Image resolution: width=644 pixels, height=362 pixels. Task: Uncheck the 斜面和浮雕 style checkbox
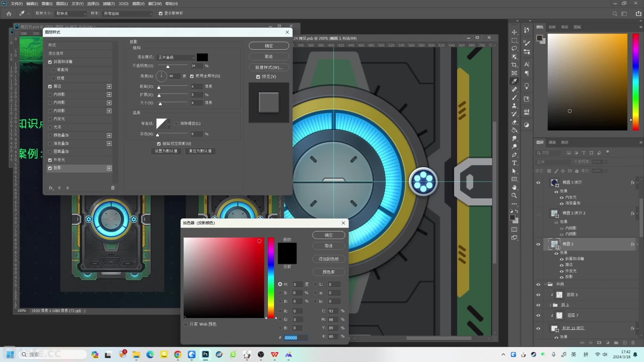point(50,62)
